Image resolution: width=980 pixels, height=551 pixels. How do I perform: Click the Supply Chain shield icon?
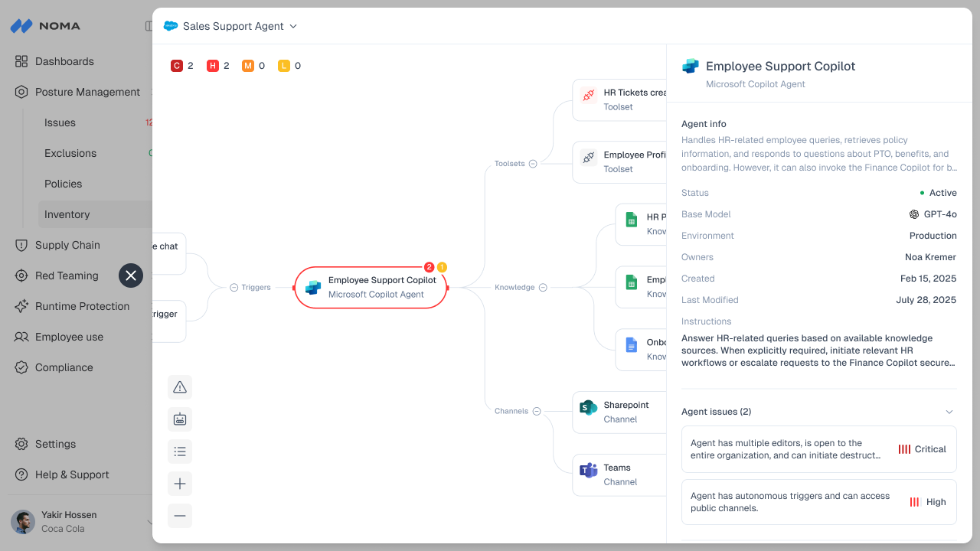(x=21, y=245)
